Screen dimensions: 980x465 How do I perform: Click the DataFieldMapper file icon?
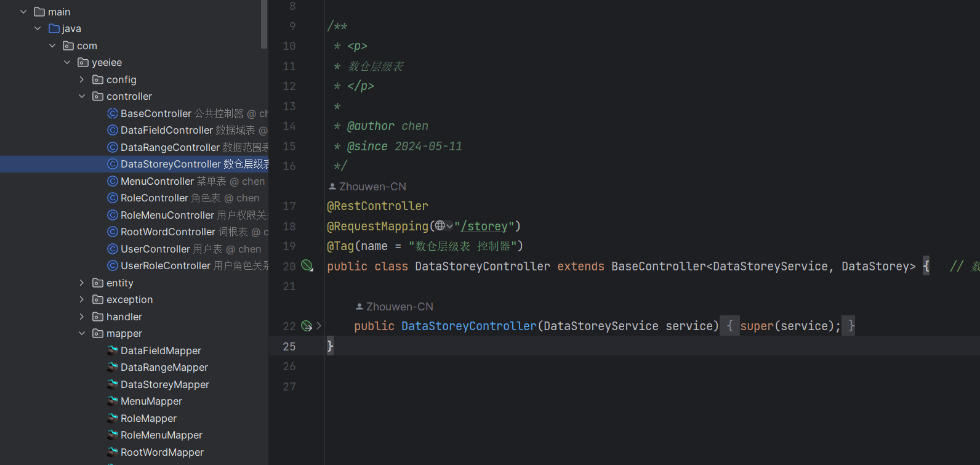click(113, 350)
